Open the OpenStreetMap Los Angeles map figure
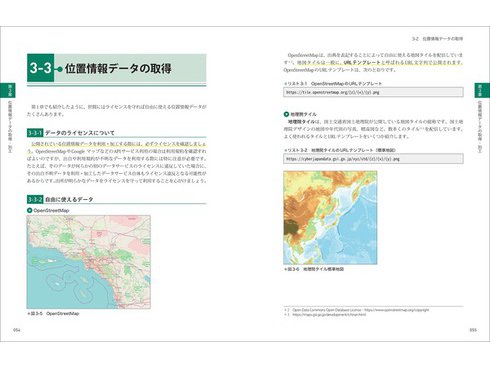 pyautogui.click(x=89, y=262)
